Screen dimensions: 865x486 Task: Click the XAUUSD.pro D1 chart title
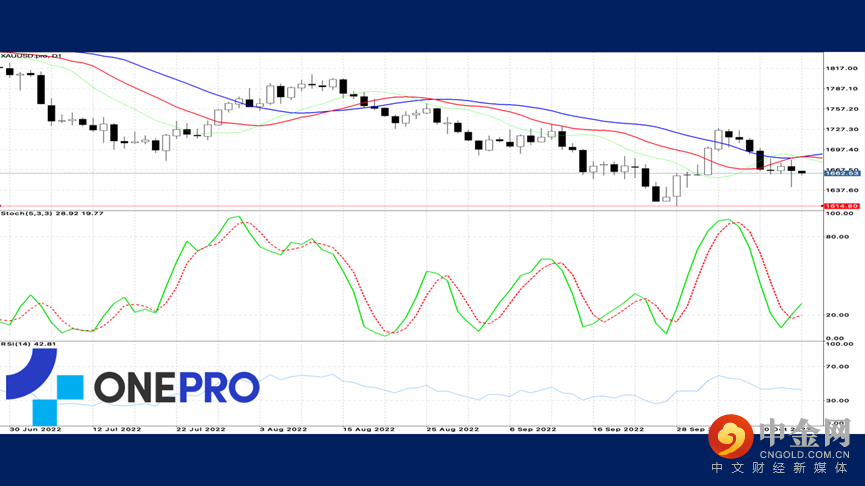pyautogui.click(x=31, y=56)
